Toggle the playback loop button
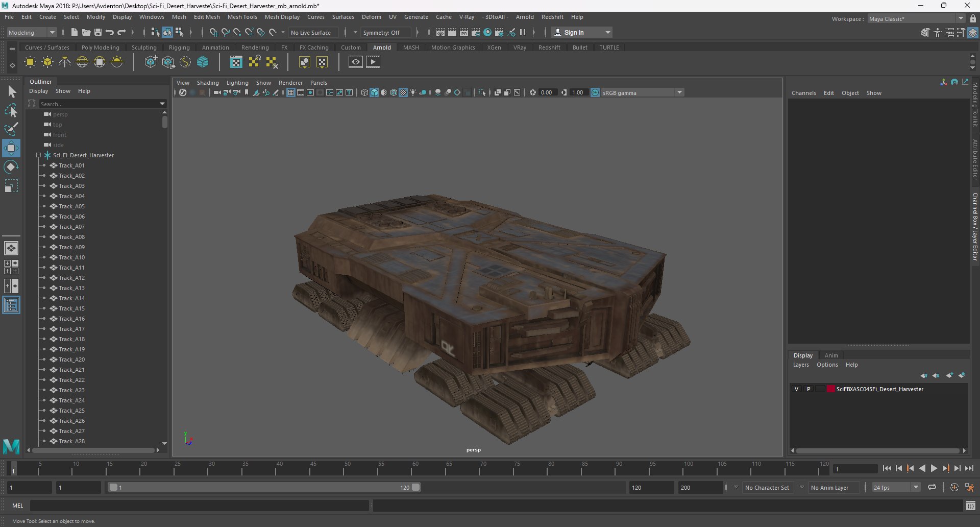The height and width of the screenshot is (527, 980). (x=932, y=487)
